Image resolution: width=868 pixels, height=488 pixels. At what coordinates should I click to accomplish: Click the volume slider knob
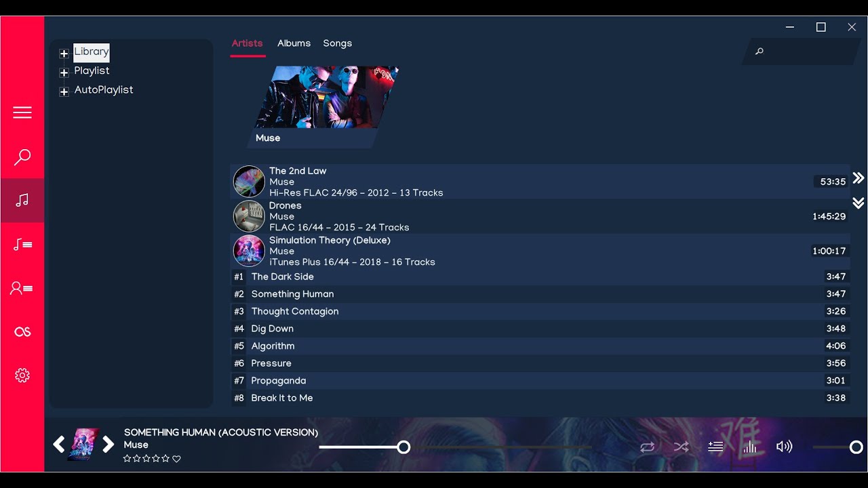(x=856, y=447)
